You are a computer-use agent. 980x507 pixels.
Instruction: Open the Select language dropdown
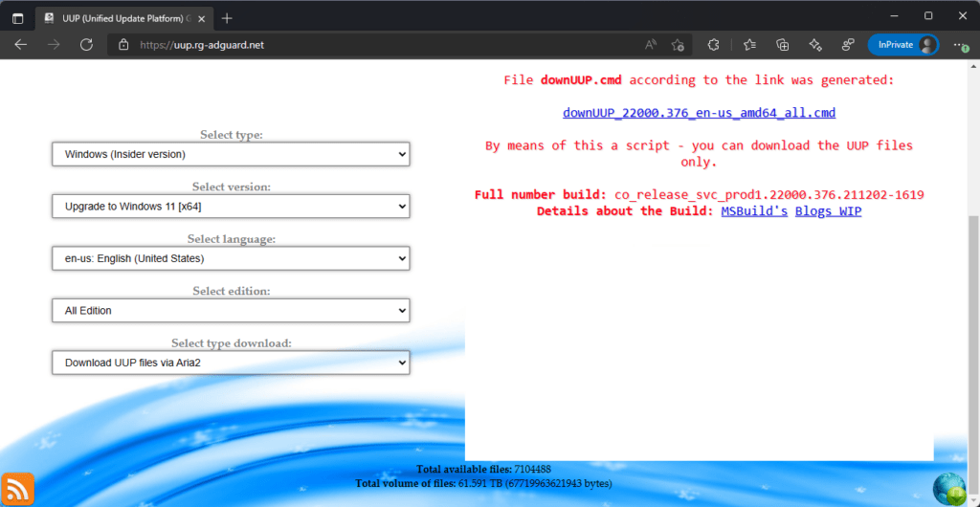pyautogui.click(x=231, y=258)
